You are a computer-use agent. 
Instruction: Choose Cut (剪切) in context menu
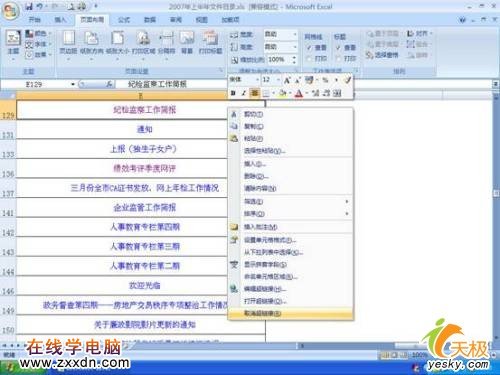point(290,114)
